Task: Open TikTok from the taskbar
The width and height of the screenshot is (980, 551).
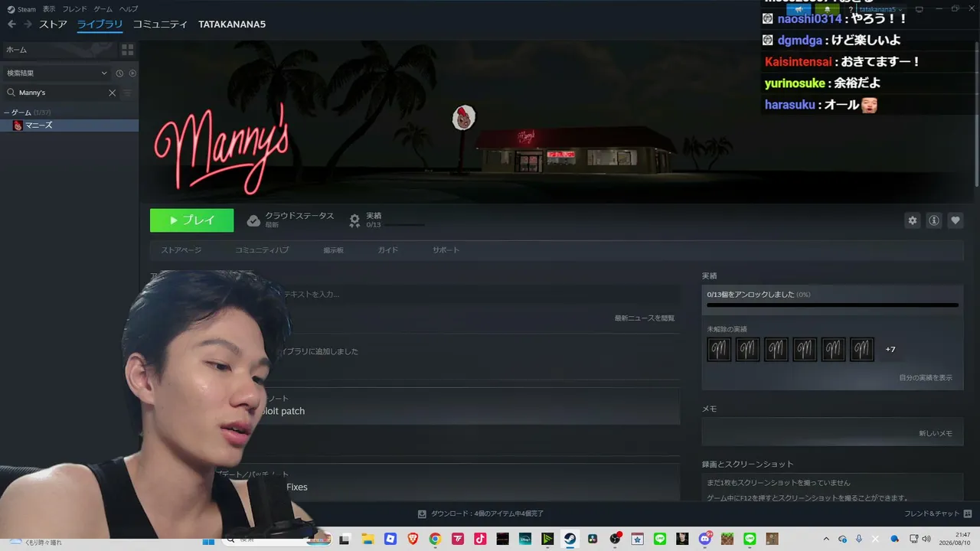Action: (480, 539)
